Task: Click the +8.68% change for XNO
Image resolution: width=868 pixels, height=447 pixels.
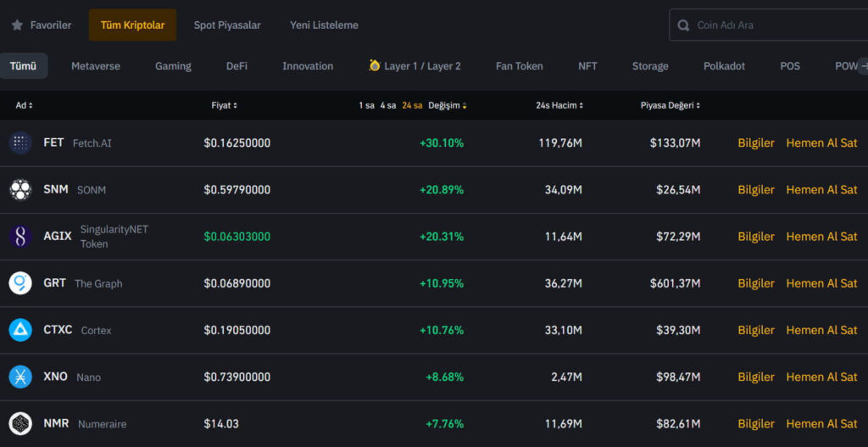Action: (444, 377)
